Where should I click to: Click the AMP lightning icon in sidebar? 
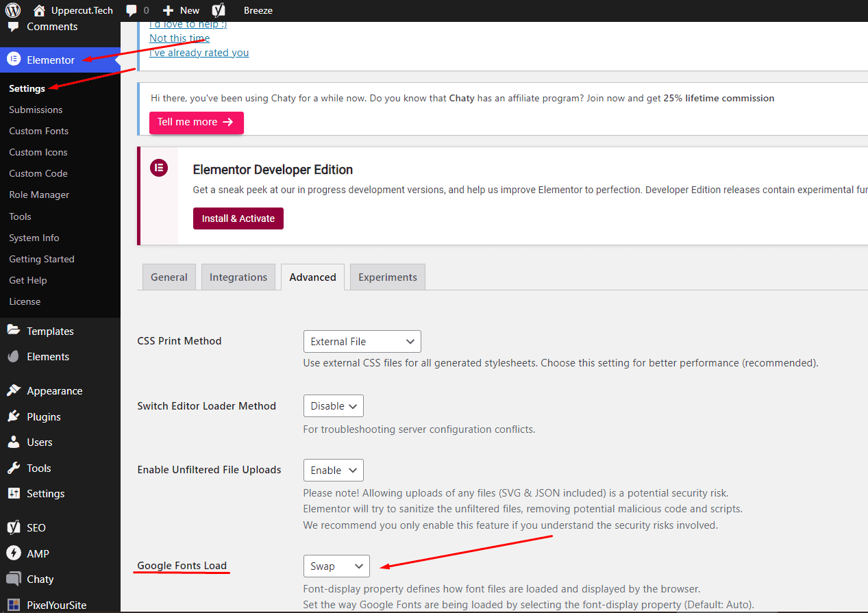tap(14, 553)
